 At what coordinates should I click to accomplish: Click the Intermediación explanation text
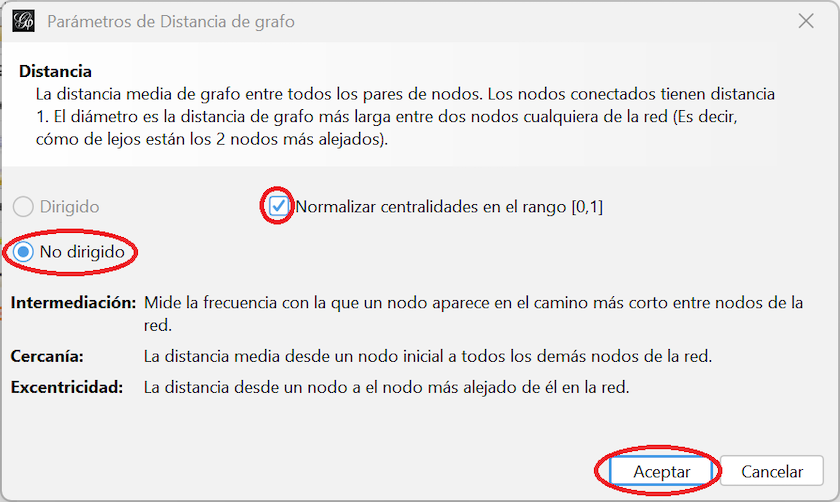(x=474, y=313)
